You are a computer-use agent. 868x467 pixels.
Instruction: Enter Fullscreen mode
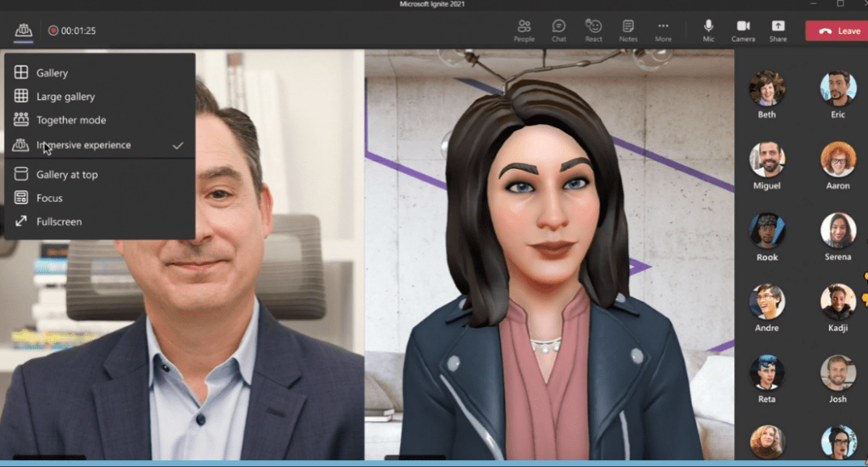[59, 222]
